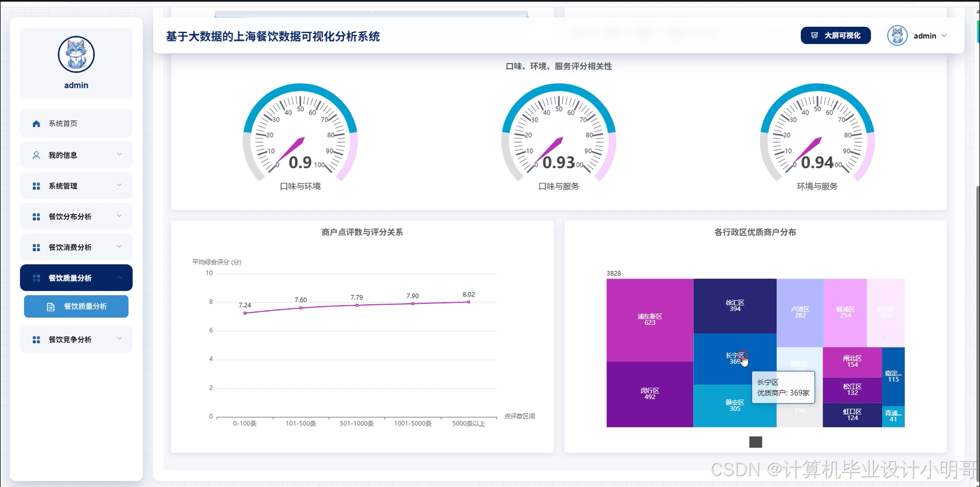The height and width of the screenshot is (487, 980).
Task: Click the 501-1000条 axis label
Action: coord(357,424)
